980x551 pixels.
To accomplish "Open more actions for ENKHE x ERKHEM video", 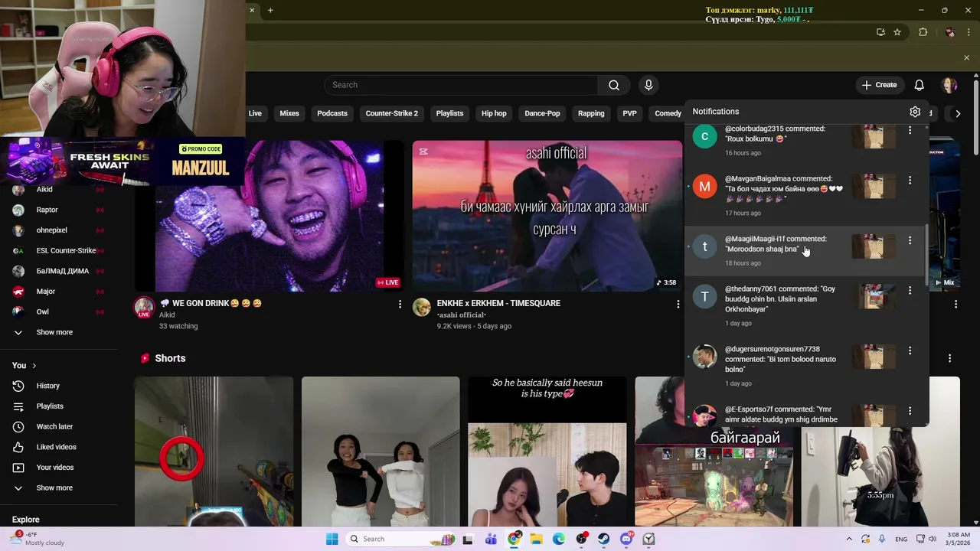I will 678,305.
